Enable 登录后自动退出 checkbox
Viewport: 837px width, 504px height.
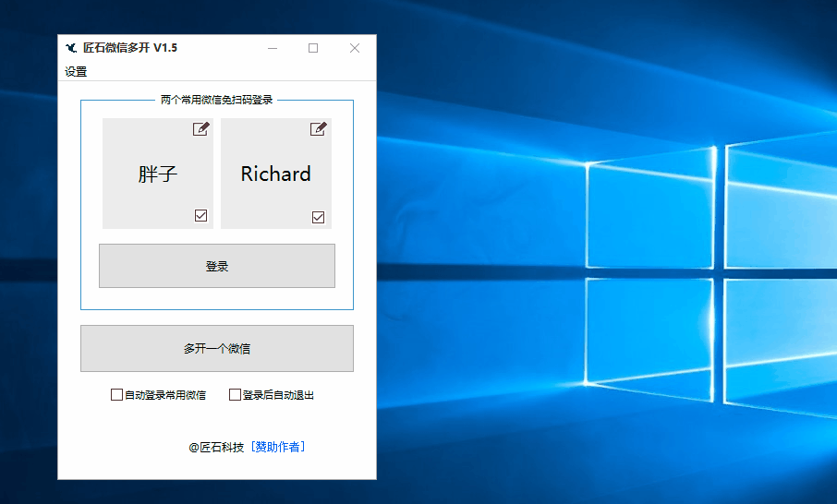(235, 395)
